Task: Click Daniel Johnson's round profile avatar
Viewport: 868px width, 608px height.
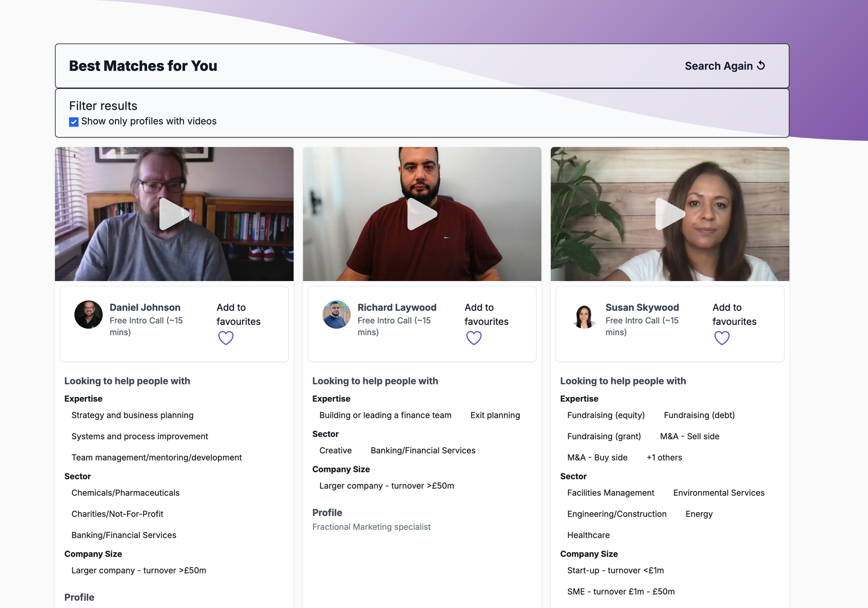Action: pyautogui.click(x=89, y=314)
